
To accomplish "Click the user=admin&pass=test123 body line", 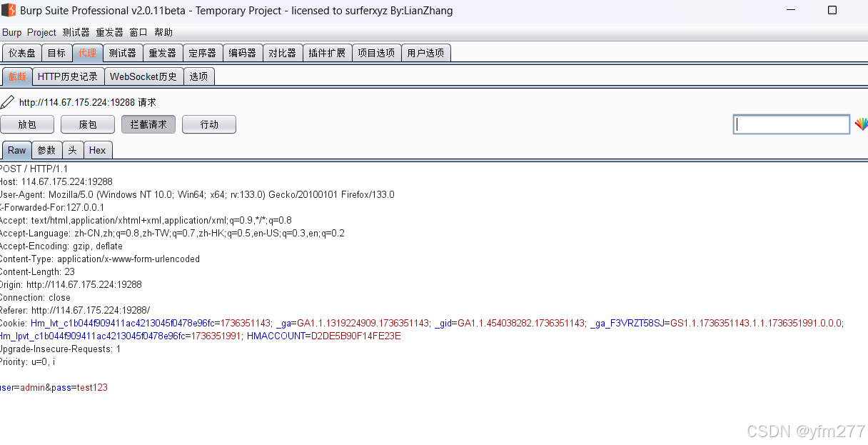I will pos(54,387).
